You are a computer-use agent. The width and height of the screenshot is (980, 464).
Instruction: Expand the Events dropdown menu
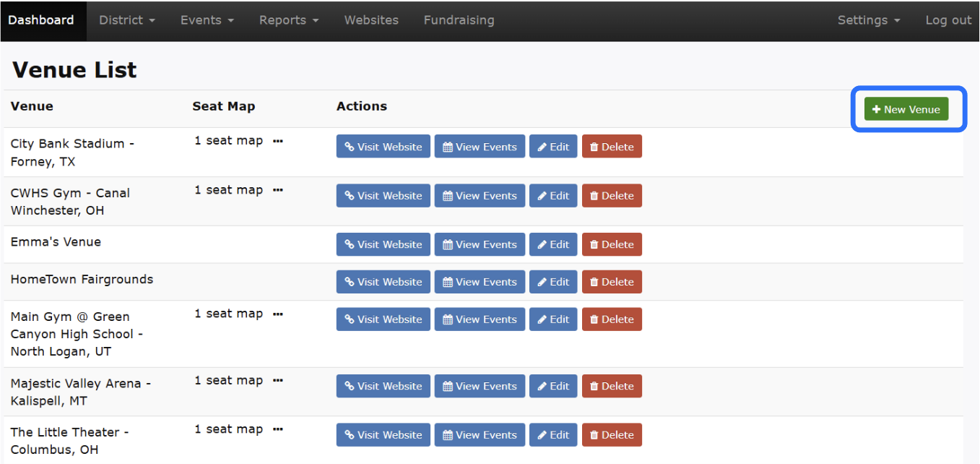[207, 20]
